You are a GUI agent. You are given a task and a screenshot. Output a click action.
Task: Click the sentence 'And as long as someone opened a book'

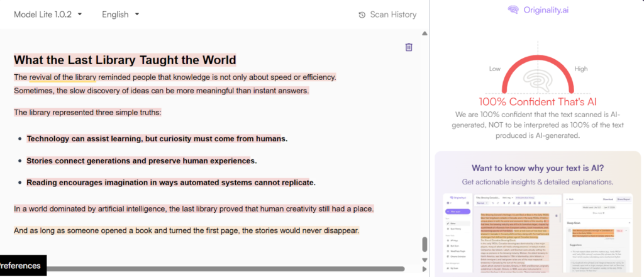coord(186,230)
